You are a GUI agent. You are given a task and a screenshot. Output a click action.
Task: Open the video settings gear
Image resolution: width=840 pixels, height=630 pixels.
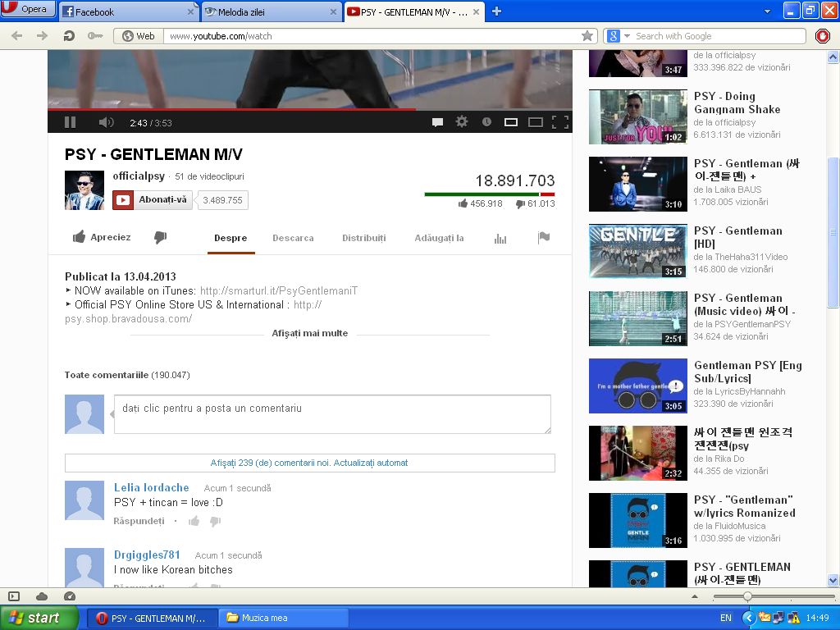click(x=461, y=122)
